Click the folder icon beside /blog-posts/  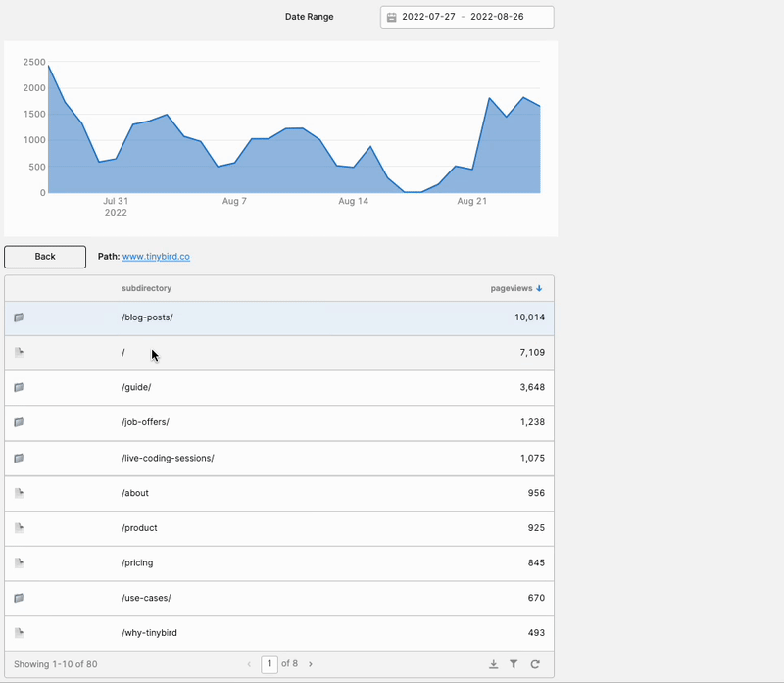pos(19,317)
